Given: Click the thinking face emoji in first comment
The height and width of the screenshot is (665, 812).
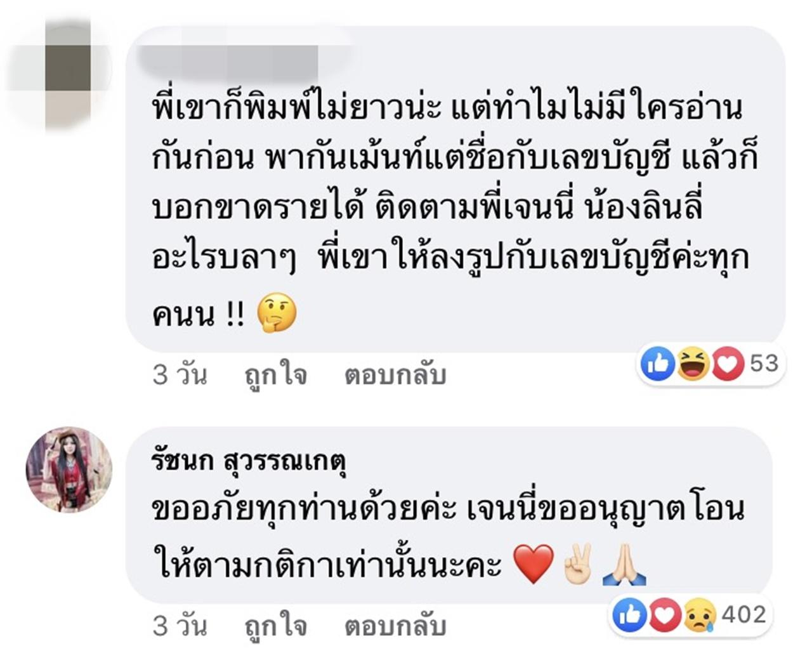Looking at the screenshot, I should click(x=277, y=313).
